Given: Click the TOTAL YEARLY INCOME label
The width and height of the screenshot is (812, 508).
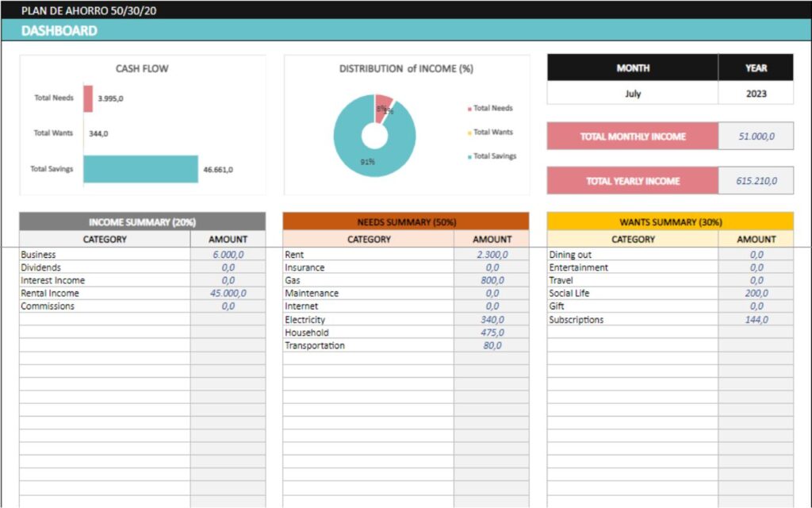Looking at the screenshot, I should click(632, 181).
